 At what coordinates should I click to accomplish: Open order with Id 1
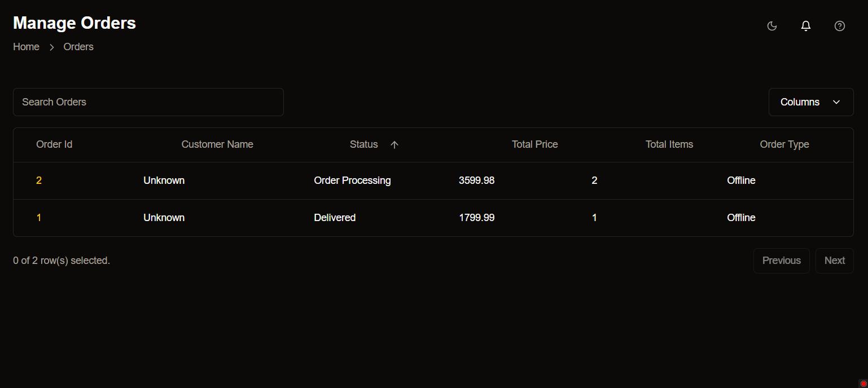pyautogui.click(x=39, y=218)
